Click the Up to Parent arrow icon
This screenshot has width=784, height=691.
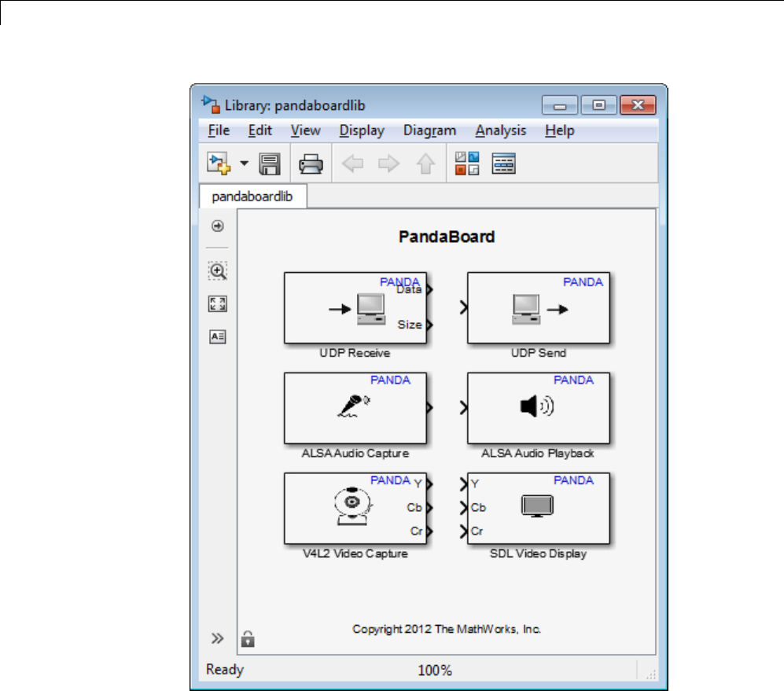[425, 164]
